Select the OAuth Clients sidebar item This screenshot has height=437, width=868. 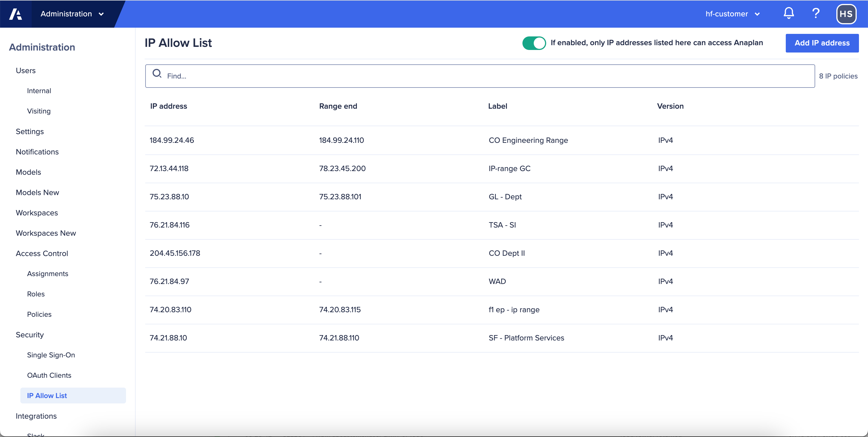49,375
